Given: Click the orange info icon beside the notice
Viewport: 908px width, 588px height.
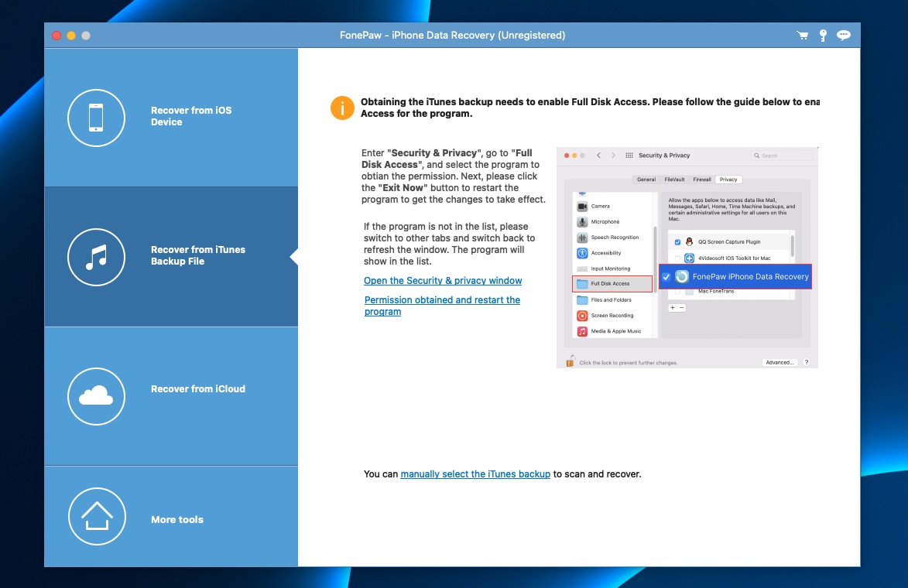Looking at the screenshot, I should pos(342,108).
